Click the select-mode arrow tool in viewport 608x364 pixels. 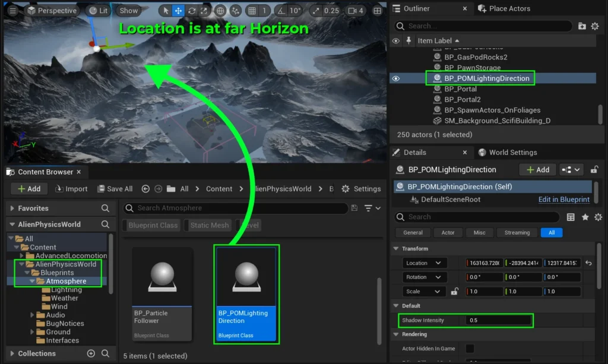click(166, 11)
